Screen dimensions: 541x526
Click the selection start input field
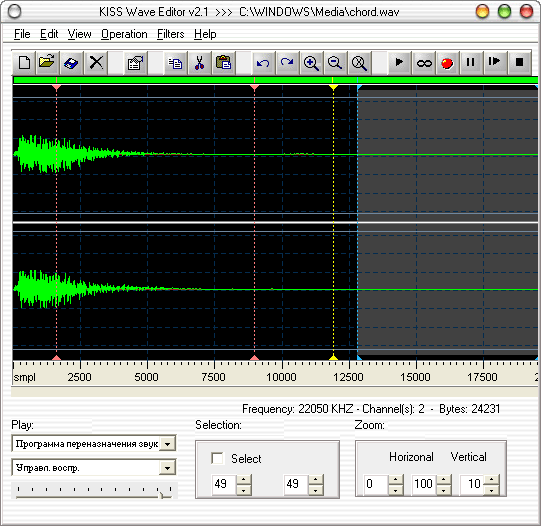coord(224,484)
